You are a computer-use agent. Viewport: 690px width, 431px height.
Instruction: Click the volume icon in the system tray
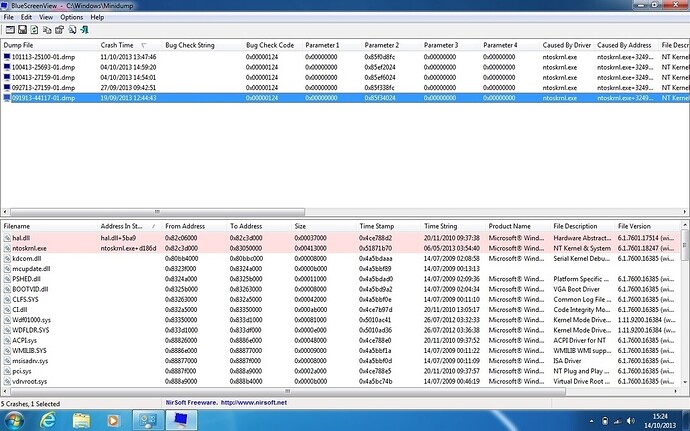click(631, 421)
